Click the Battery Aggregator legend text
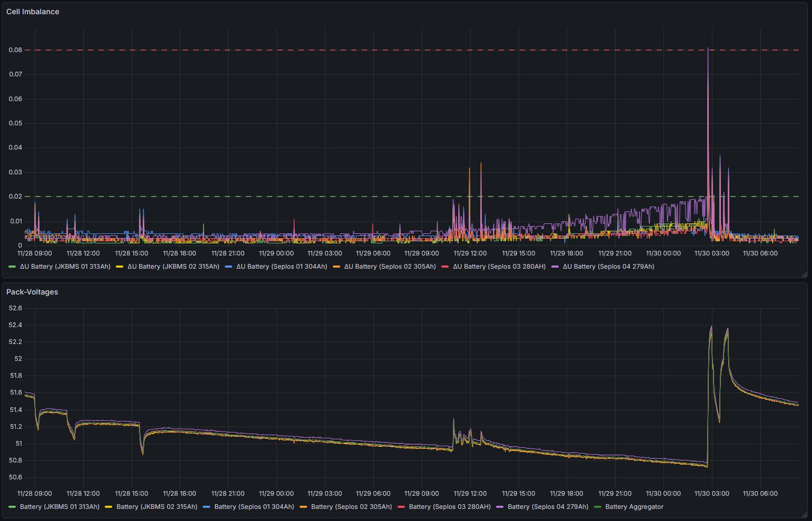 click(634, 507)
